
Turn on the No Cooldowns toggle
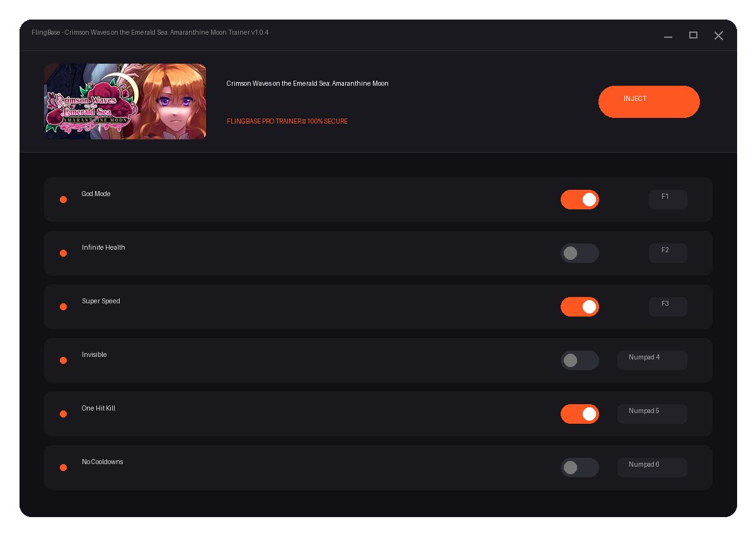[x=580, y=467]
